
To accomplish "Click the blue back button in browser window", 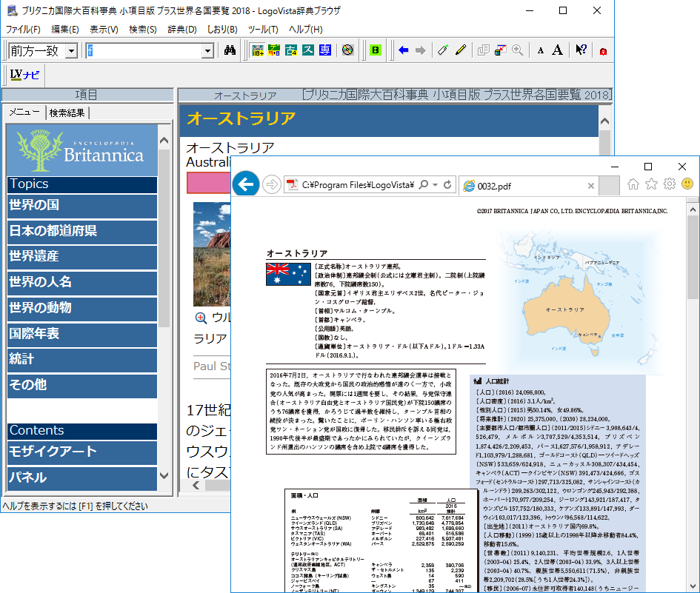I will (245, 184).
